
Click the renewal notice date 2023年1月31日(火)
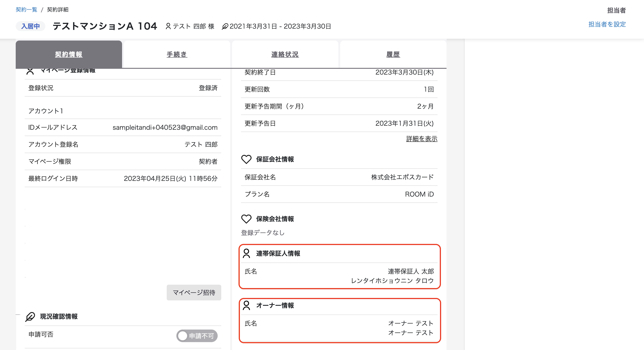point(405,123)
